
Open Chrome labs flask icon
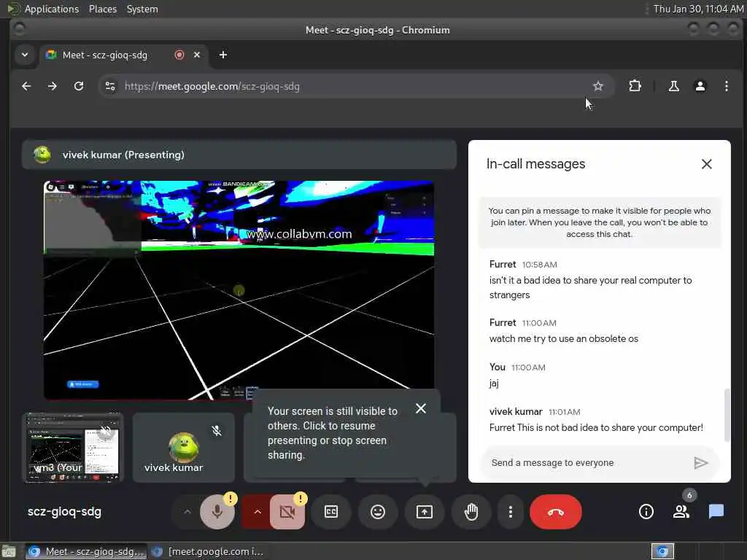click(x=673, y=86)
